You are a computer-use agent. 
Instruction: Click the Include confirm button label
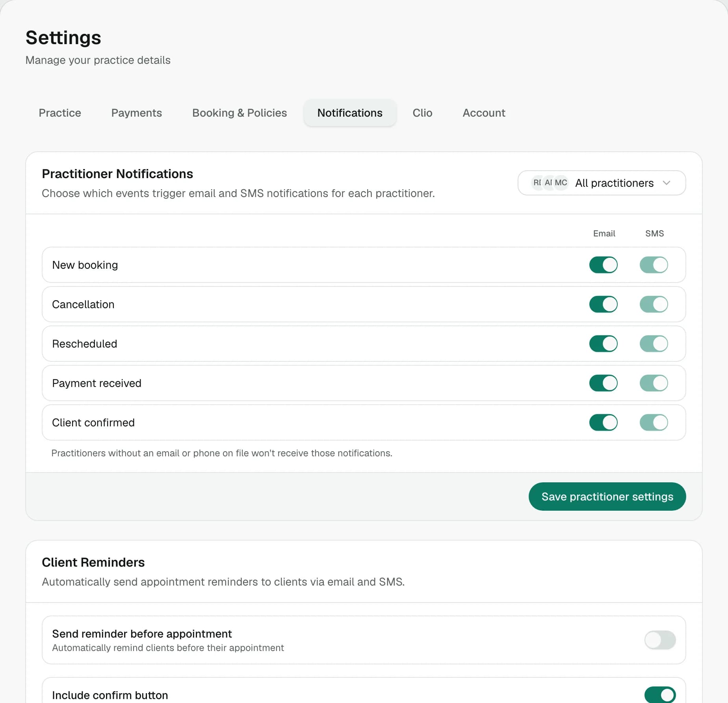click(110, 695)
